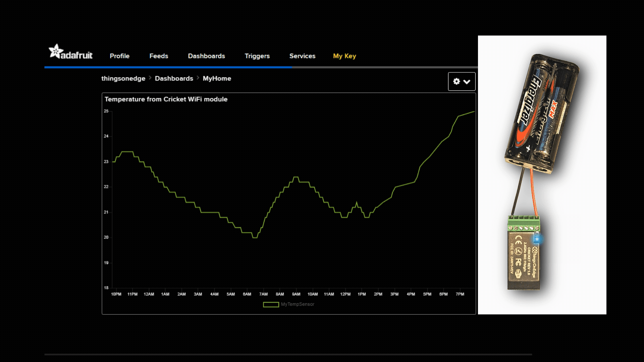Image resolution: width=644 pixels, height=362 pixels.
Task: Expand the breadcrumb arrow before MyHome
Action: (198, 78)
